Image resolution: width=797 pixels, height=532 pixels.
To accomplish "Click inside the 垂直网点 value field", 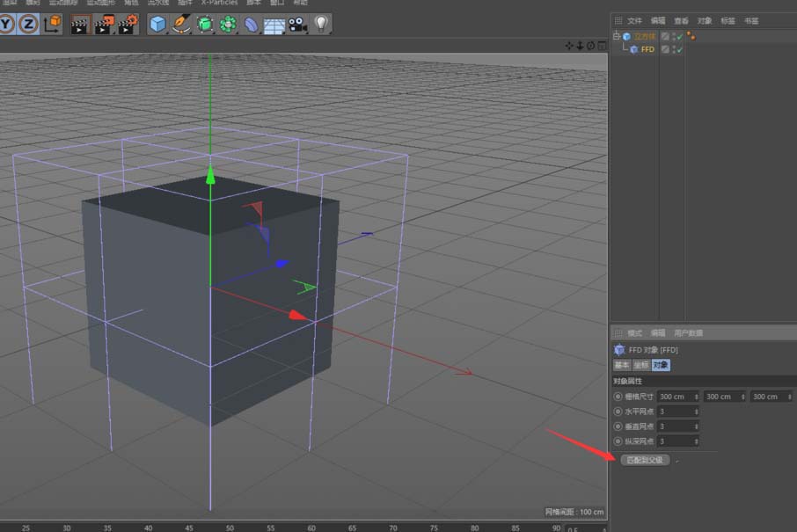I will coord(676,426).
